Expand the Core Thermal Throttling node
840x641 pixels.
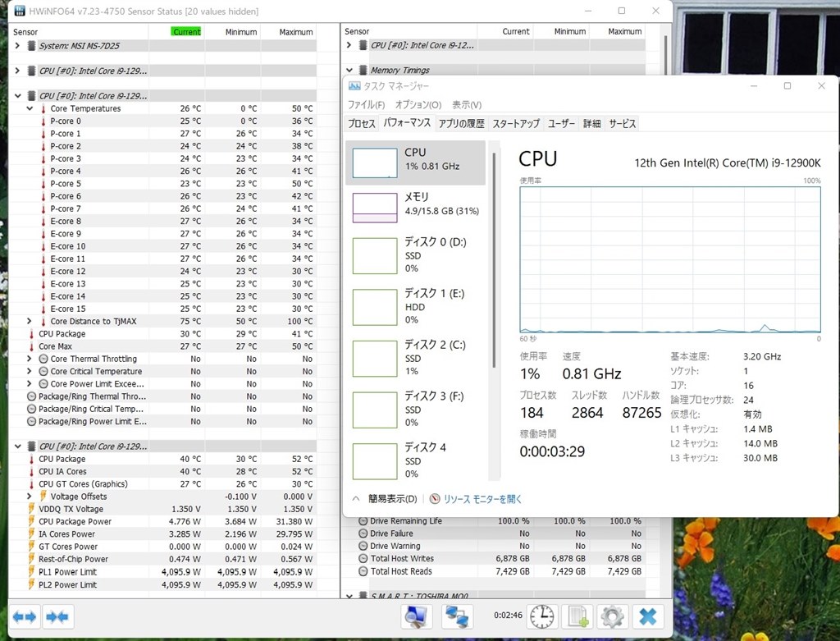[30, 359]
